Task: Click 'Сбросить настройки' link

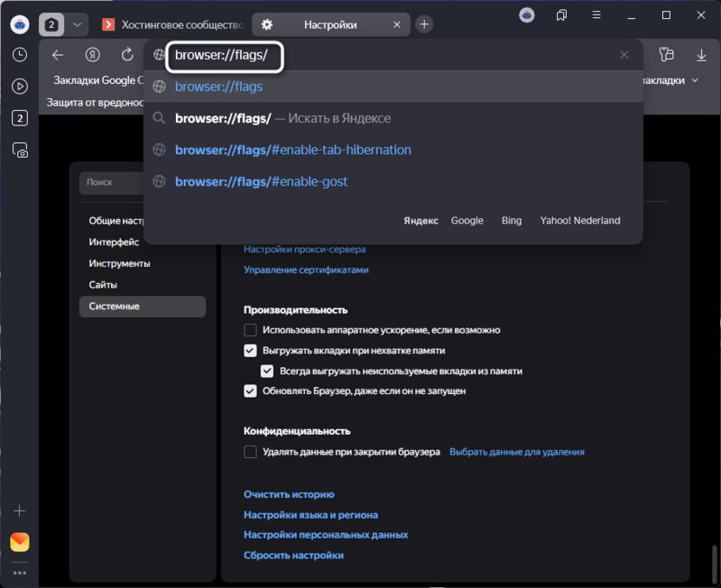Action: [293, 555]
